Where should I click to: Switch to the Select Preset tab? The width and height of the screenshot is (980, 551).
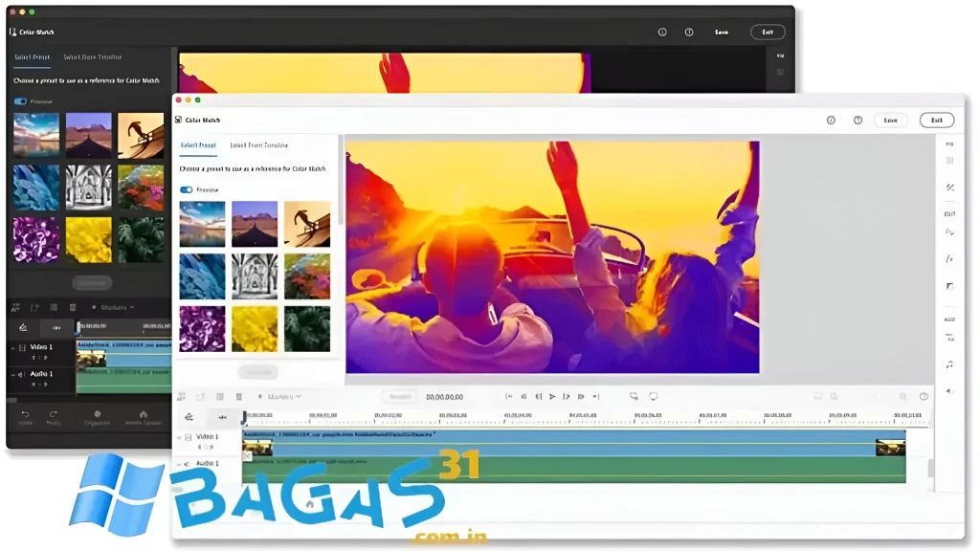tap(198, 145)
